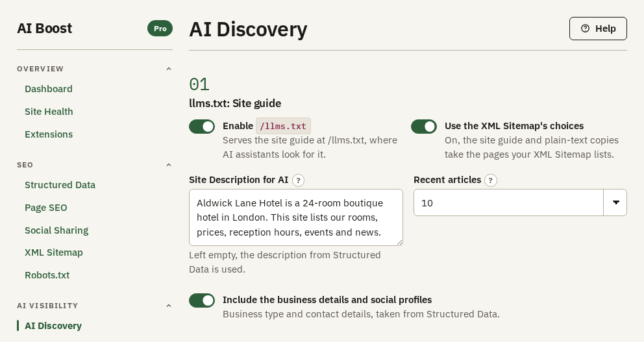The image size is (644, 342).
Task: Open Social Sharing settings
Action: (56, 230)
